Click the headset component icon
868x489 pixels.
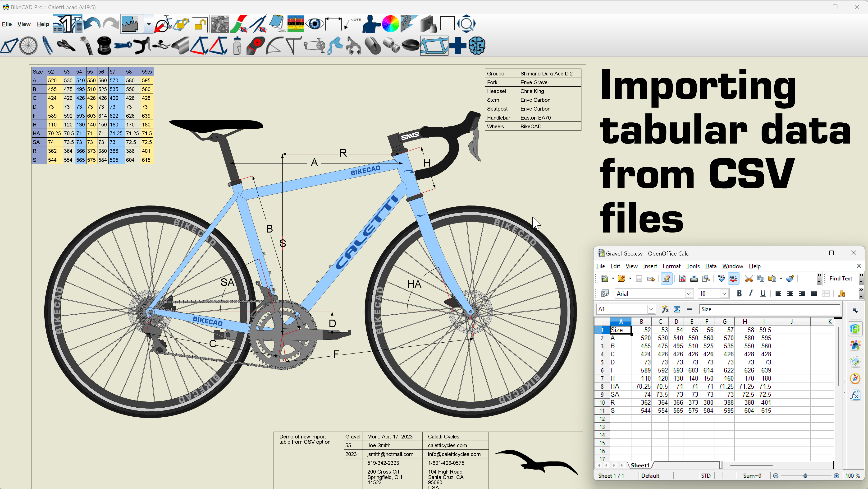pos(104,46)
